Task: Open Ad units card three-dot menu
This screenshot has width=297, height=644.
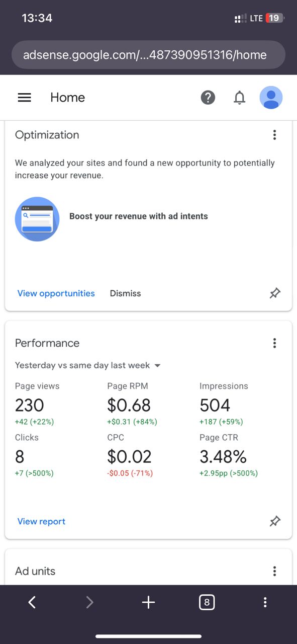Action: click(x=274, y=571)
